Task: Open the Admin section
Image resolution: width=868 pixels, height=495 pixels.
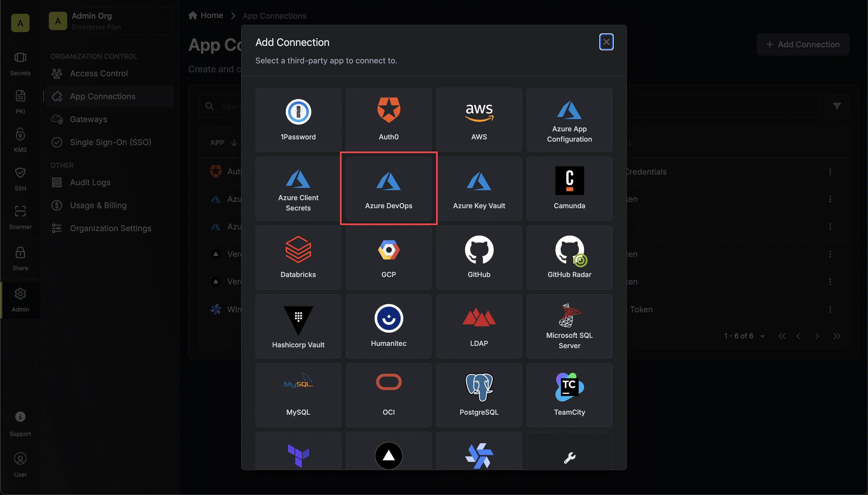Action: (20, 300)
